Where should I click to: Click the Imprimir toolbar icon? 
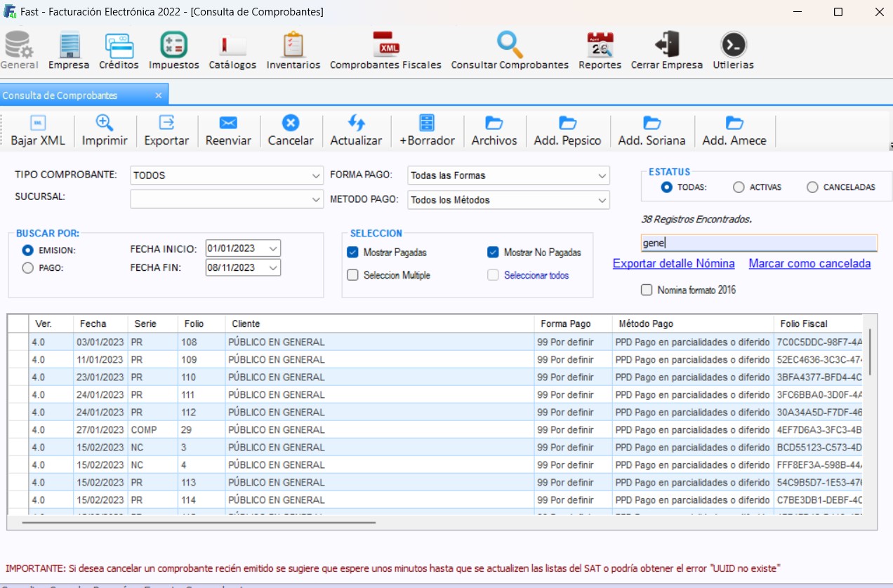pyautogui.click(x=105, y=123)
